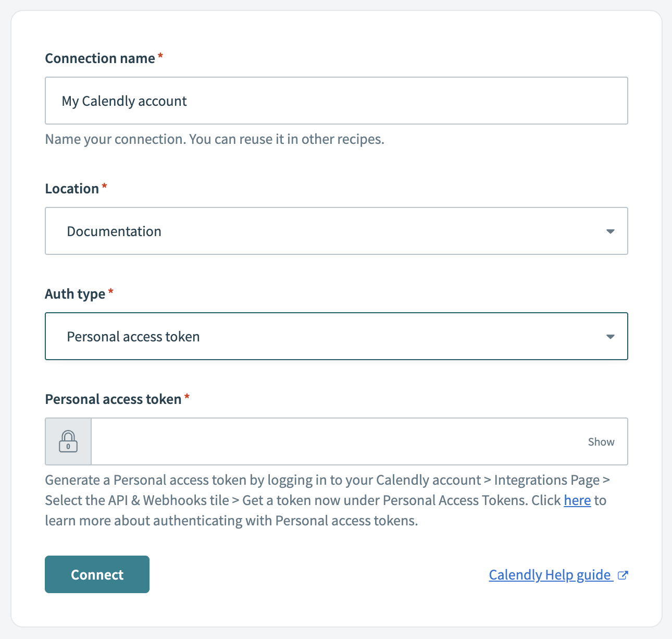Expand the Auth type dropdown
The width and height of the screenshot is (672, 639).
[x=337, y=336]
